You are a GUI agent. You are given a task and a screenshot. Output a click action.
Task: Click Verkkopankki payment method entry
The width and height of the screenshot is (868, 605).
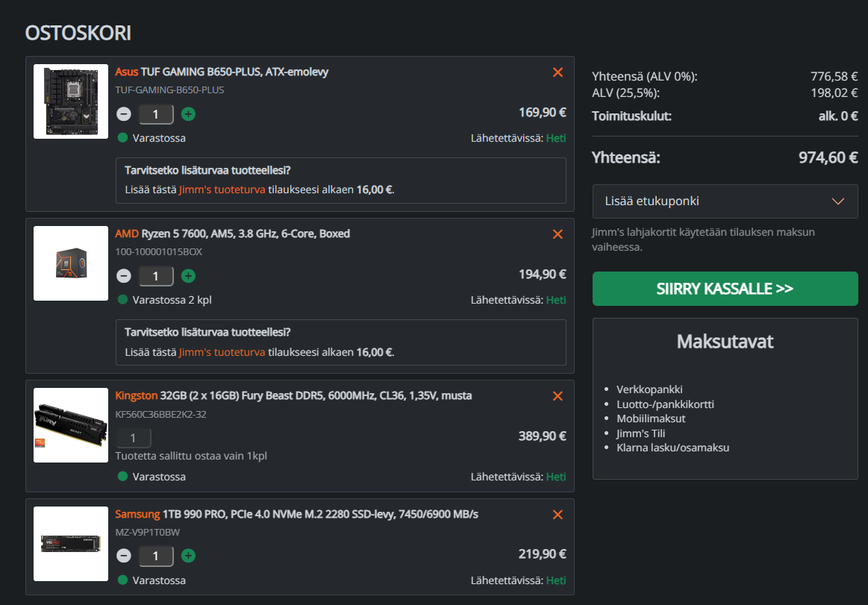click(x=649, y=389)
